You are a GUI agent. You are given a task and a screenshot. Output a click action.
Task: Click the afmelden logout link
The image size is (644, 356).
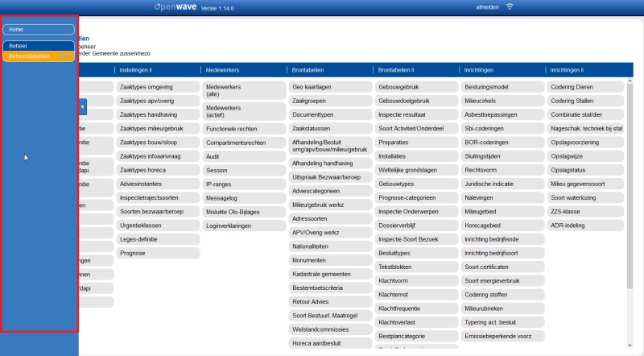(x=487, y=7)
